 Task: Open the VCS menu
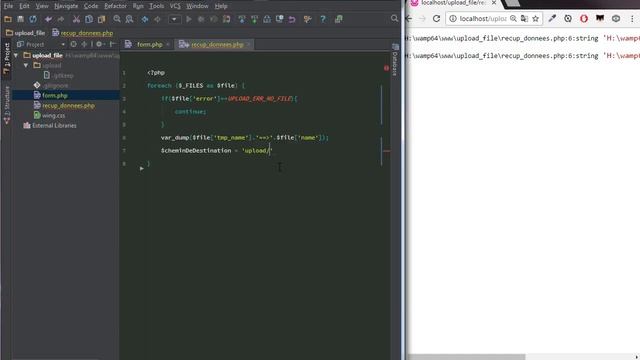175,6
